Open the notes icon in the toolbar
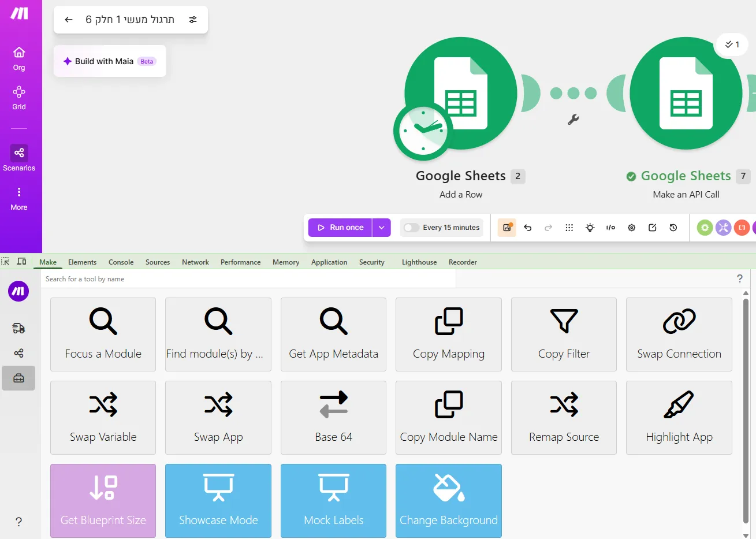The image size is (756, 539). click(653, 228)
